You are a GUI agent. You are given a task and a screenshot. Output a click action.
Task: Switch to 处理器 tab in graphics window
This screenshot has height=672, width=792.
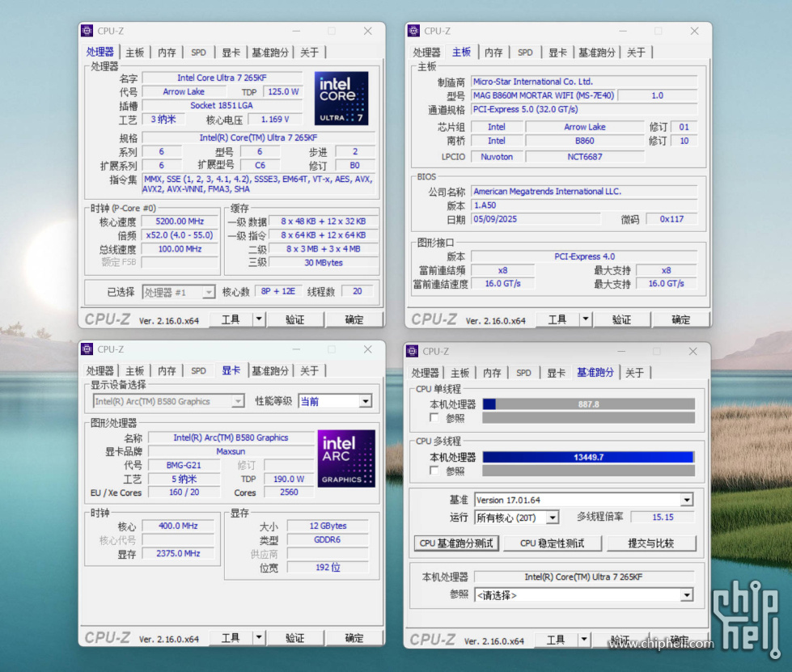click(100, 371)
